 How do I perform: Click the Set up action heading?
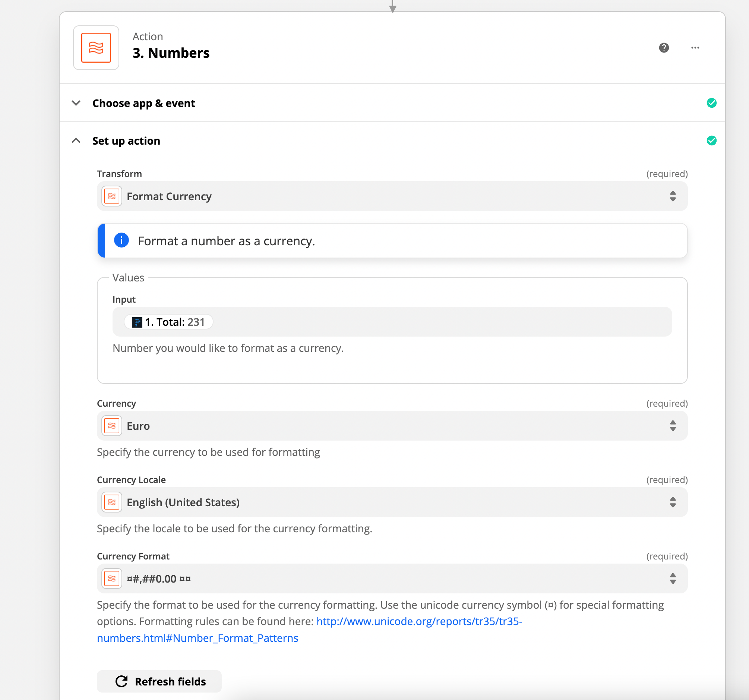click(126, 141)
